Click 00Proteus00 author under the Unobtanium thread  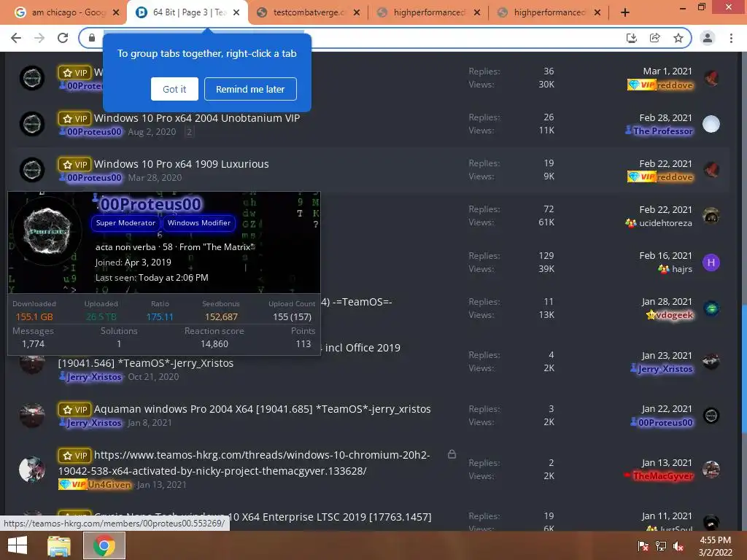tap(93, 132)
